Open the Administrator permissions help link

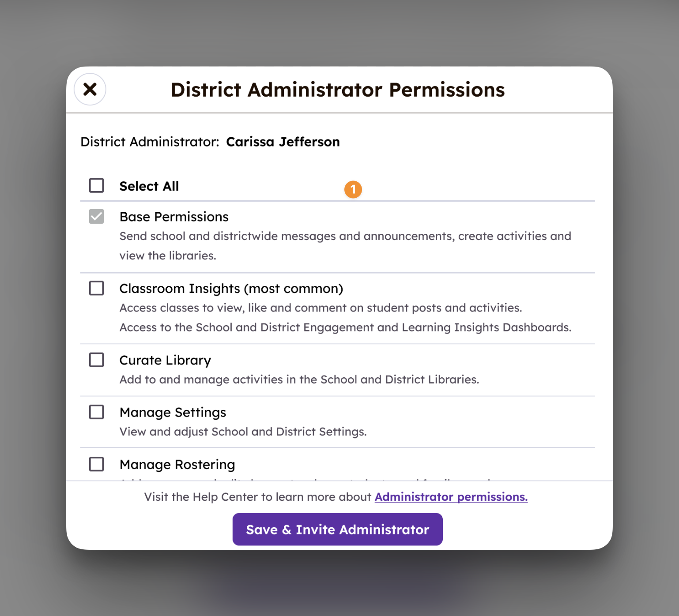click(x=451, y=497)
